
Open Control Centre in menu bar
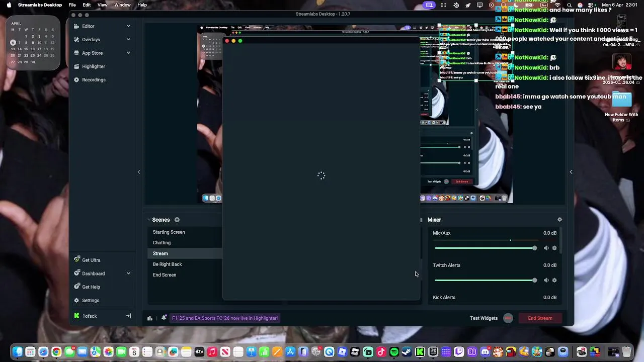coord(590,5)
